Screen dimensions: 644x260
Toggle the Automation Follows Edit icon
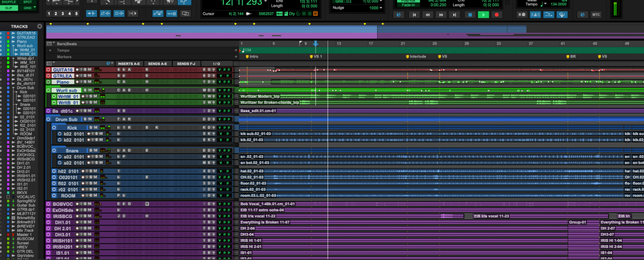pyautogui.click(x=158, y=13)
